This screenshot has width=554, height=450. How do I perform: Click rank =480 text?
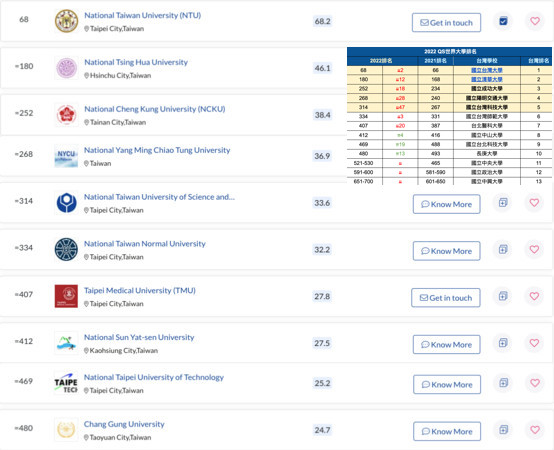coord(24,428)
